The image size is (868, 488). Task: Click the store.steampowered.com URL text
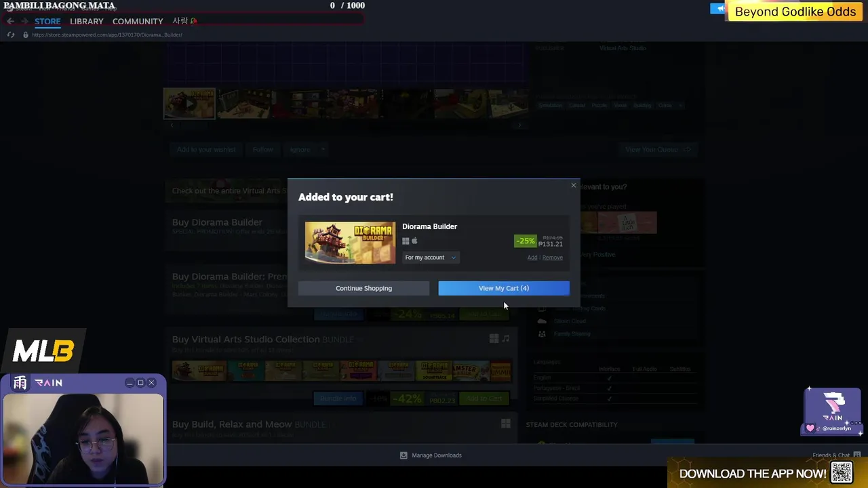click(x=107, y=35)
